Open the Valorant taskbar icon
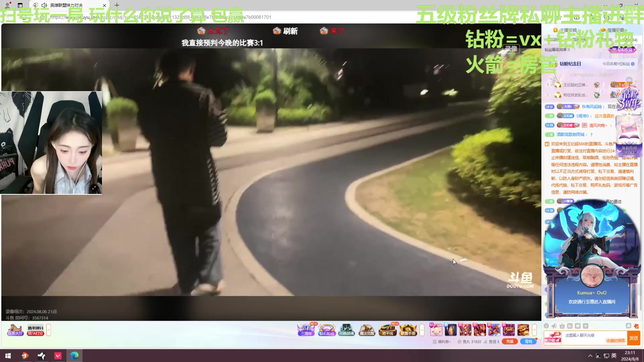This screenshot has width=644, height=362. [58, 356]
